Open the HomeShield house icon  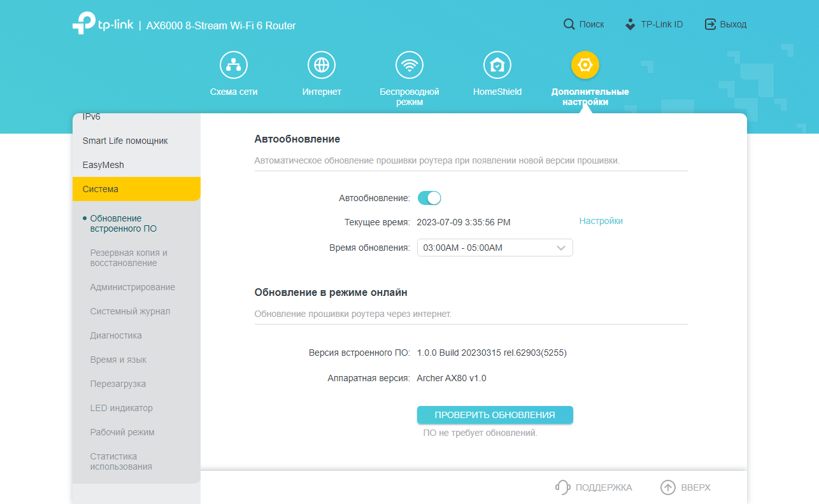pyautogui.click(x=497, y=65)
